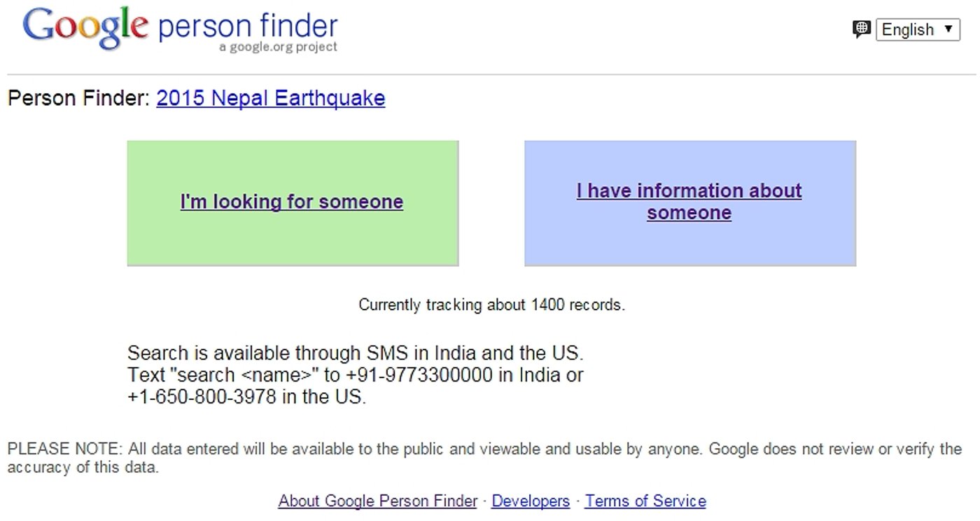The width and height of the screenshot is (980, 521).
Task: Click the PLEASE NOTE disclaimer text
Action: point(484,457)
